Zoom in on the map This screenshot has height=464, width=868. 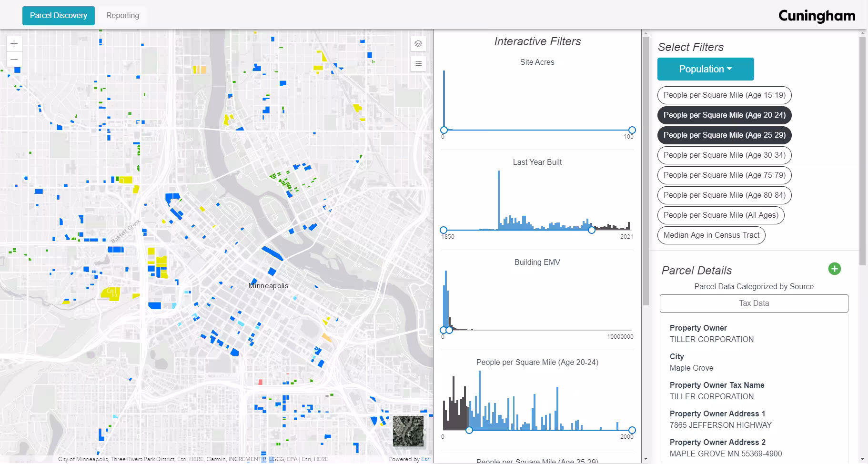[14, 44]
